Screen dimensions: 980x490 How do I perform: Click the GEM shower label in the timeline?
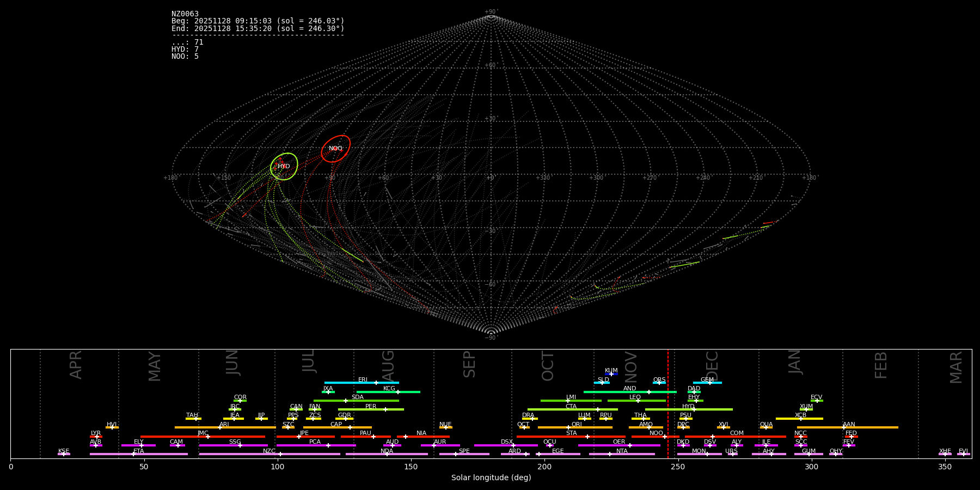pos(707,379)
